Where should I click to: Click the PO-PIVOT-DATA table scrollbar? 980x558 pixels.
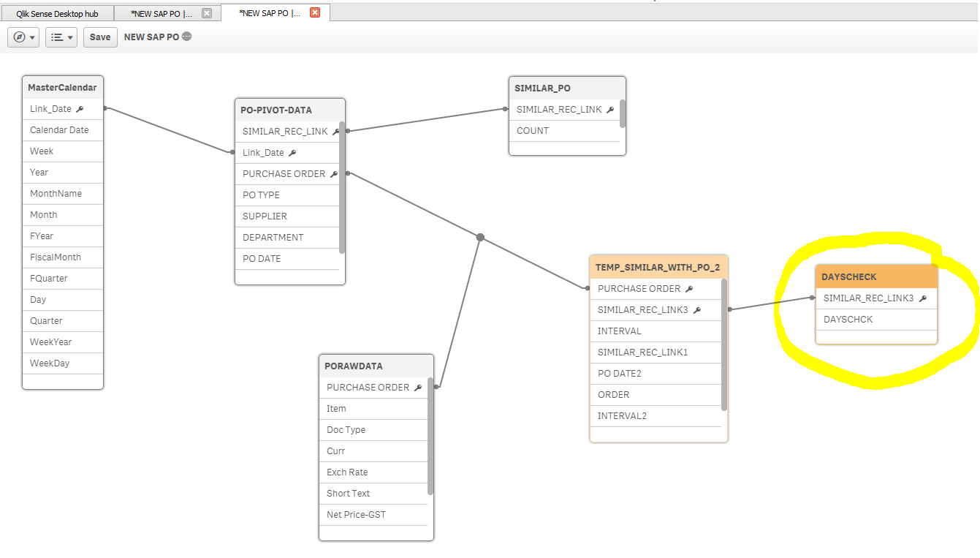point(342,187)
